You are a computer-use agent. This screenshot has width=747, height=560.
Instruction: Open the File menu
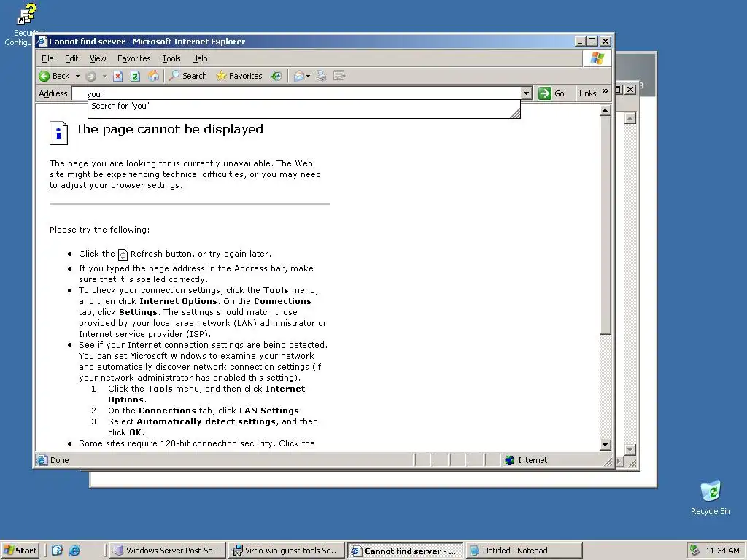click(47, 58)
